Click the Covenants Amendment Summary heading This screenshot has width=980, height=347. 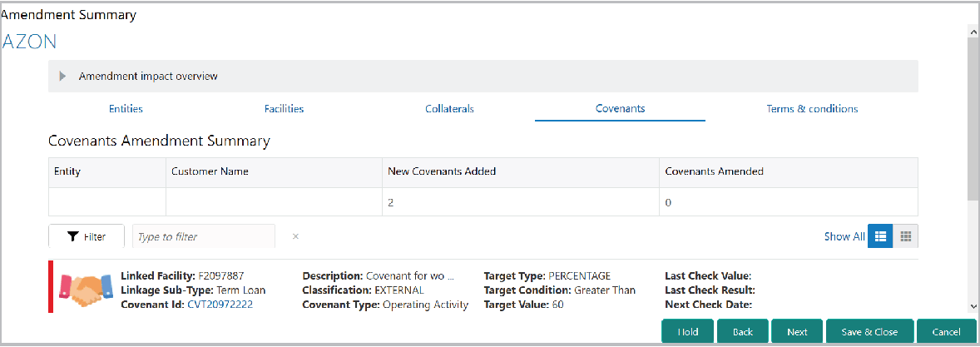pyautogui.click(x=159, y=141)
